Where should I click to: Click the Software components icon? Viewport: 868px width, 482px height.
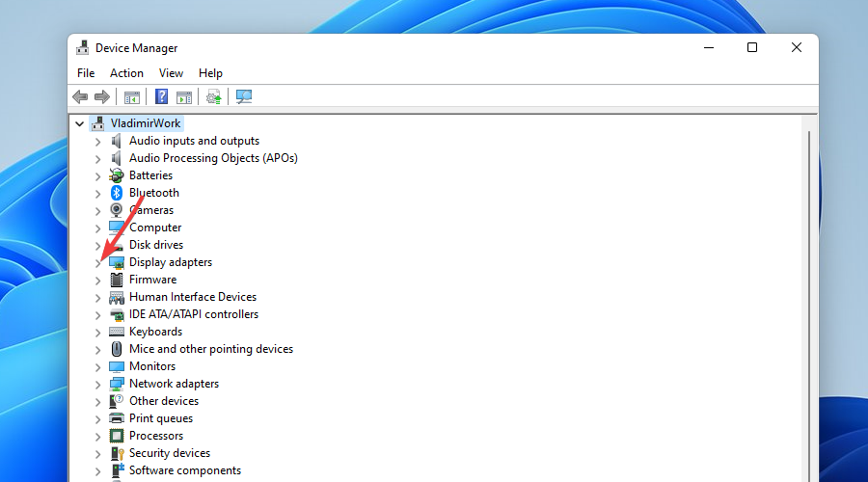tap(117, 469)
